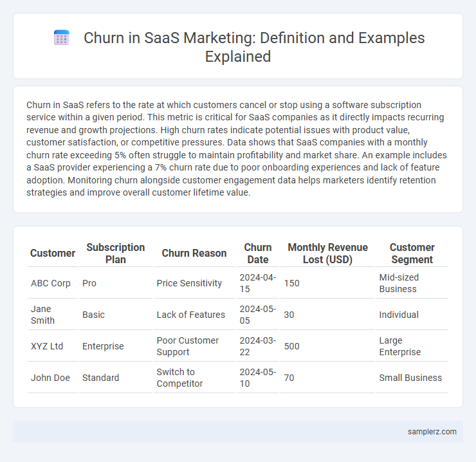Click the 'Customer Segment' column header

(x=412, y=254)
